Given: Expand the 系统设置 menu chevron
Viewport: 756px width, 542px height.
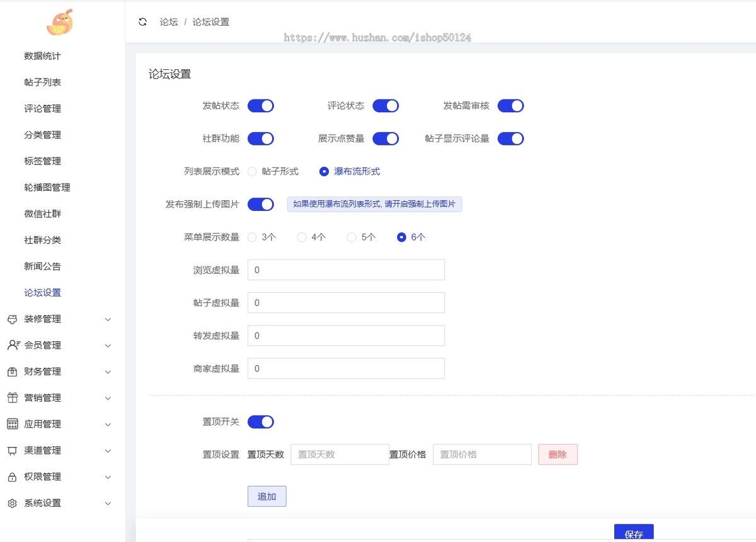Looking at the screenshot, I should [x=108, y=504].
